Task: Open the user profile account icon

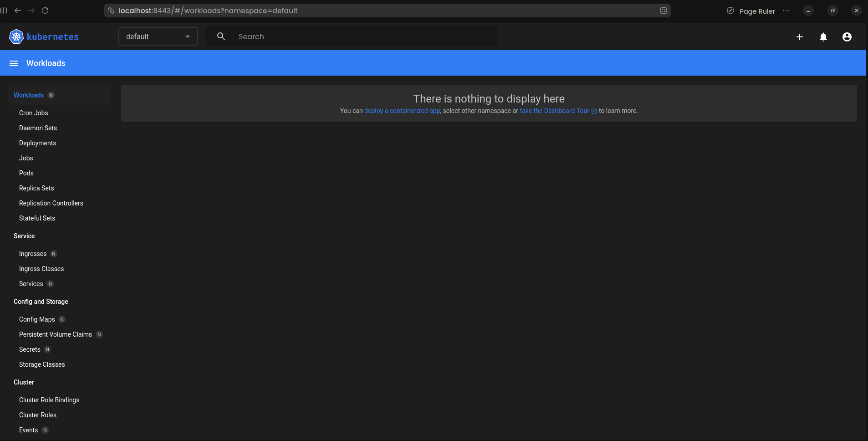Action: (847, 37)
